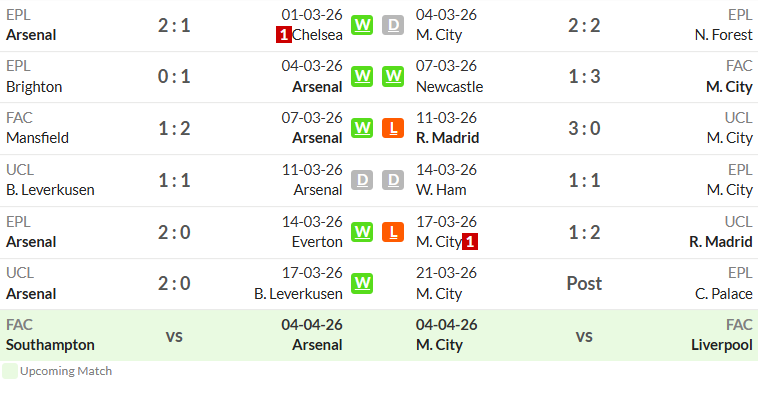Viewport: 760px width, 402px height.
Task: Click the W badge for Arsenal vs B. Leverkusen 2:0
Action: [362, 284]
